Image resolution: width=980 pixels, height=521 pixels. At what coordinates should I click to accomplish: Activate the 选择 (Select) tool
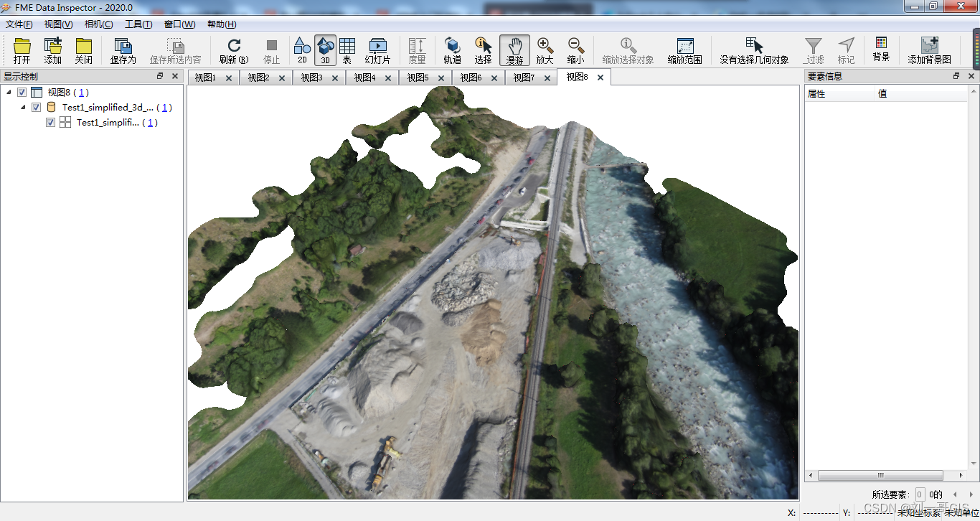(484, 51)
